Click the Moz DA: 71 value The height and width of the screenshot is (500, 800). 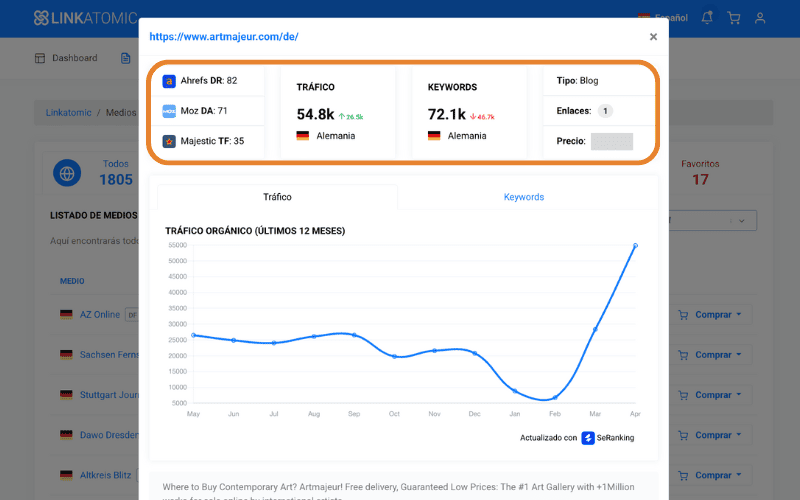pos(204,111)
